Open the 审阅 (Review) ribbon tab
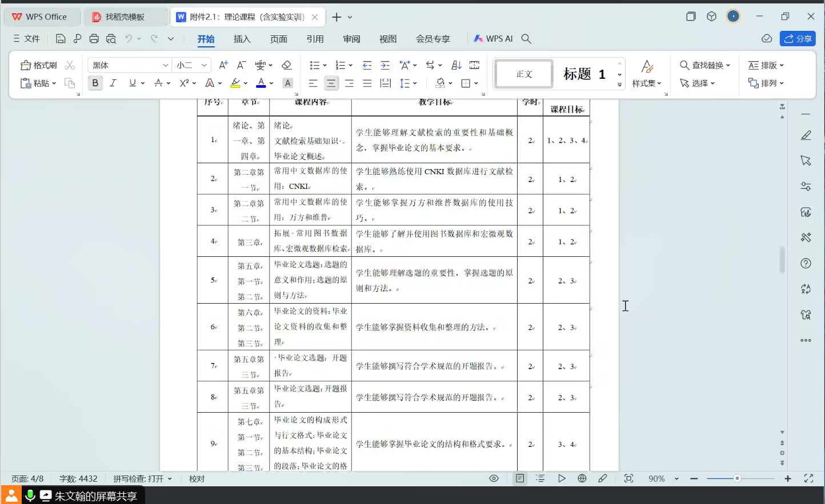 click(x=351, y=39)
